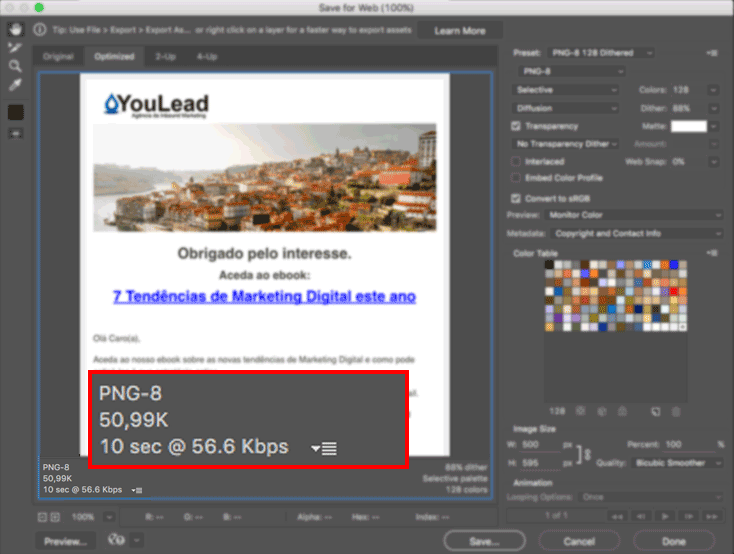Click the constrain proportions link icon
Viewport: 734px width, 554px height.
(x=586, y=453)
